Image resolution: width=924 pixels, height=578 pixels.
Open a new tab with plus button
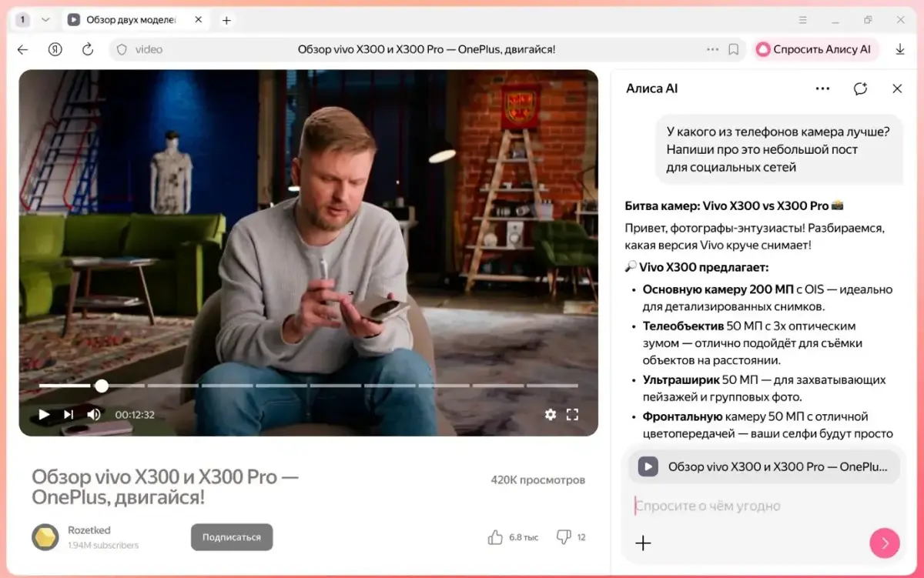point(226,21)
